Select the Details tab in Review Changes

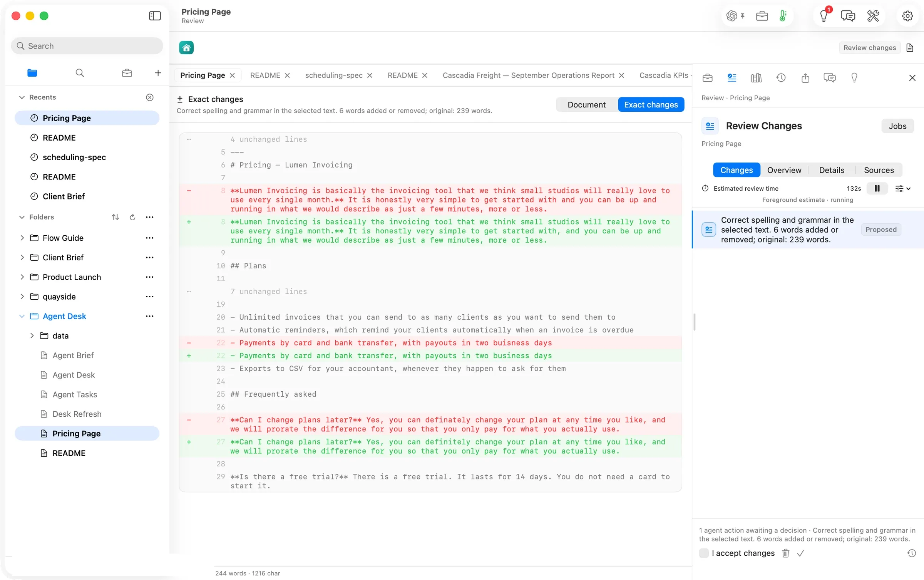pyautogui.click(x=832, y=170)
